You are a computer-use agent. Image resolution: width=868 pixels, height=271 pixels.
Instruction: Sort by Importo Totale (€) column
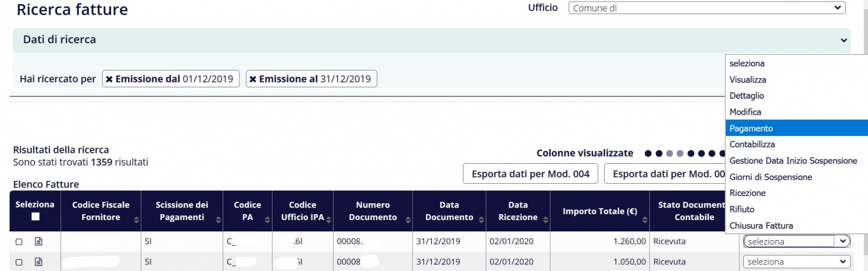tap(645, 220)
